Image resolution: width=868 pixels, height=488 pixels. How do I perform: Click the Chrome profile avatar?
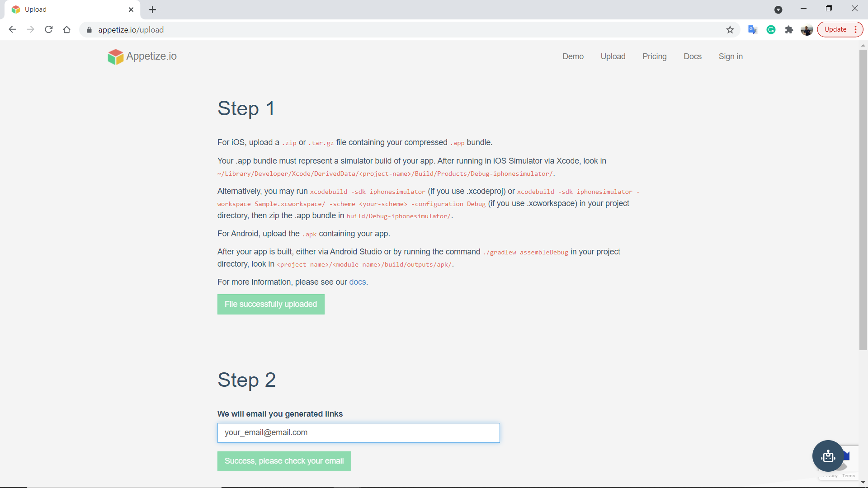point(807,30)
